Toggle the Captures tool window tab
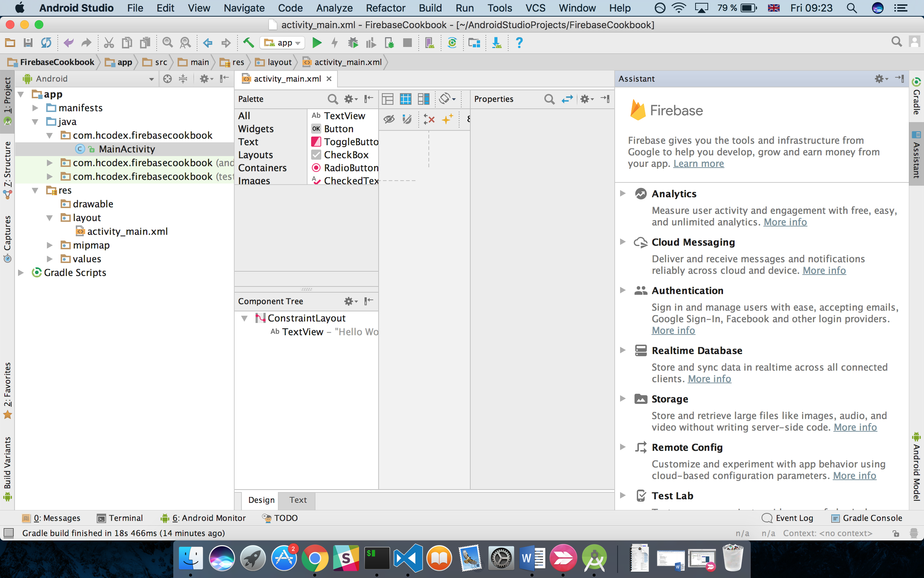924x578 pixels. click(7, 239)
